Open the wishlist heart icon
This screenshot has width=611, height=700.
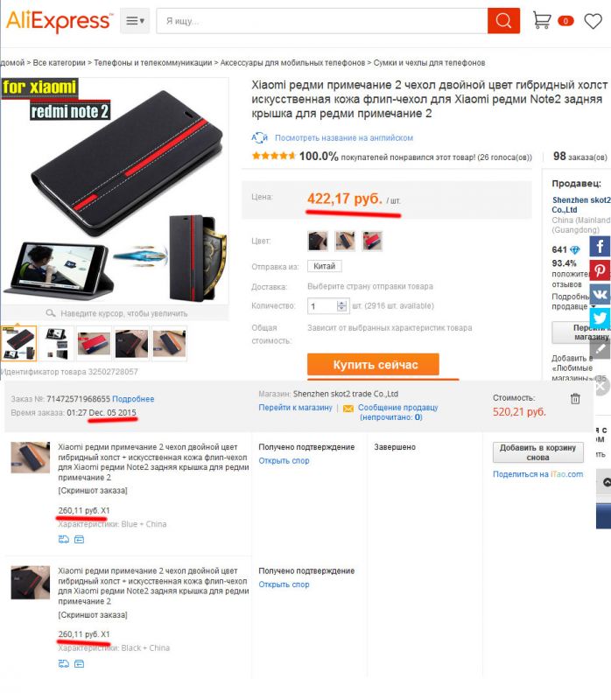[x=593, y=21]
